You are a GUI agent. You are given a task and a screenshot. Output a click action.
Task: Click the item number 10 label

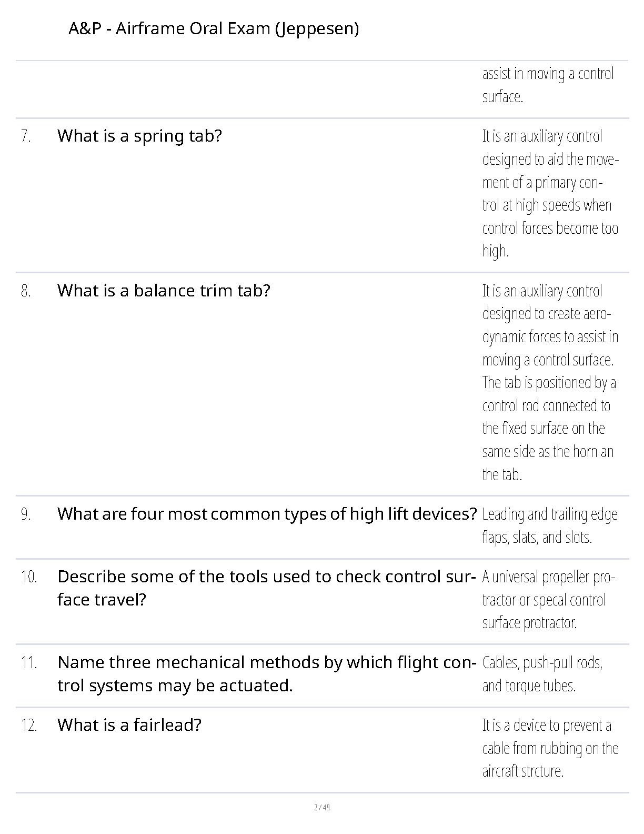(29, 577)
